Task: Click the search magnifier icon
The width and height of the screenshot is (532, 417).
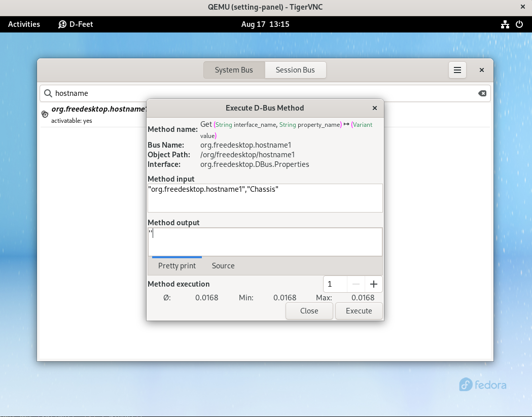Action: point(48,93)
